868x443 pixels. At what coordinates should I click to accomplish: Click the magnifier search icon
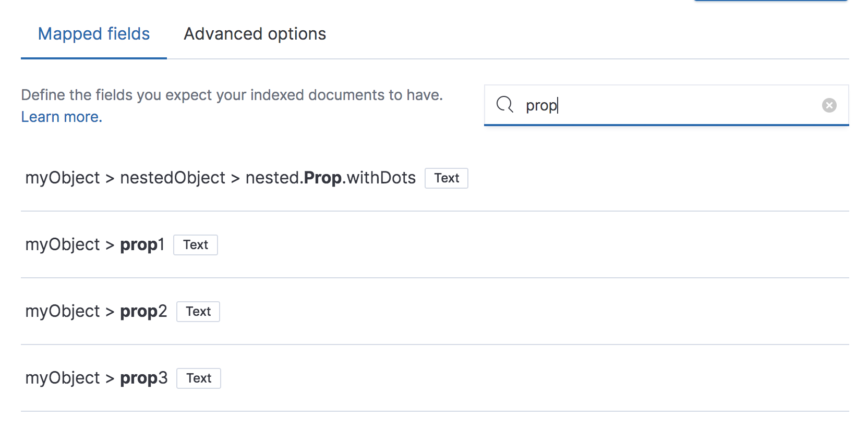click(504, 105)
